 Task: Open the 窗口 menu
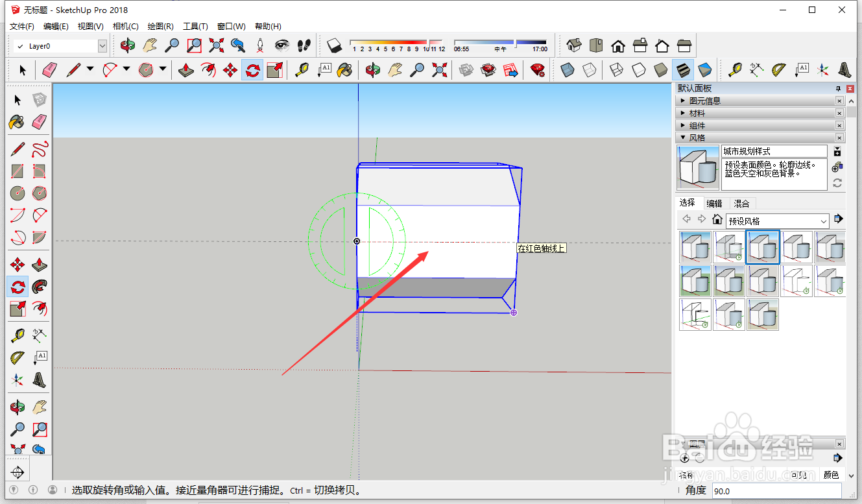(x=230, y=26)
